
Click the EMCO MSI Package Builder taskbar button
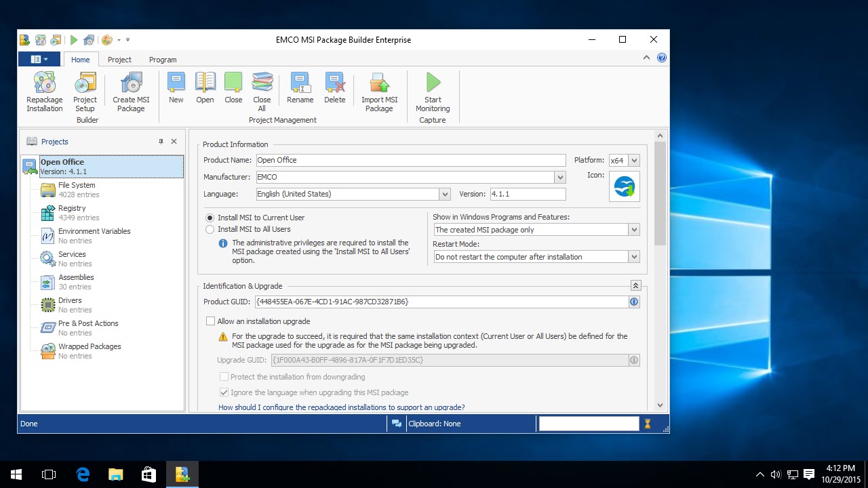click(182, 474)
